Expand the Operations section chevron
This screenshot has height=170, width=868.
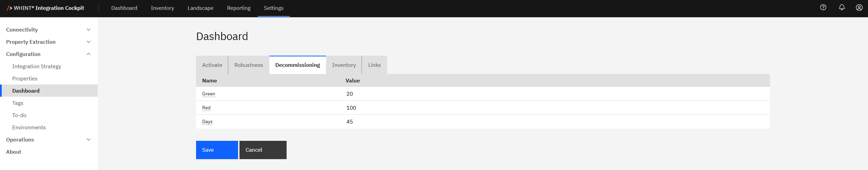click(x=89, y=140)
